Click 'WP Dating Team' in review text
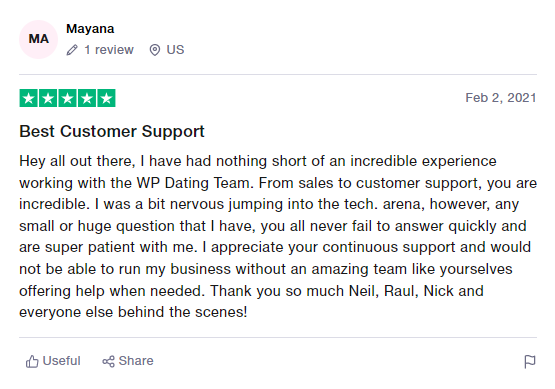This screenshot has height=389, width=555. click(x=194, y=183)
